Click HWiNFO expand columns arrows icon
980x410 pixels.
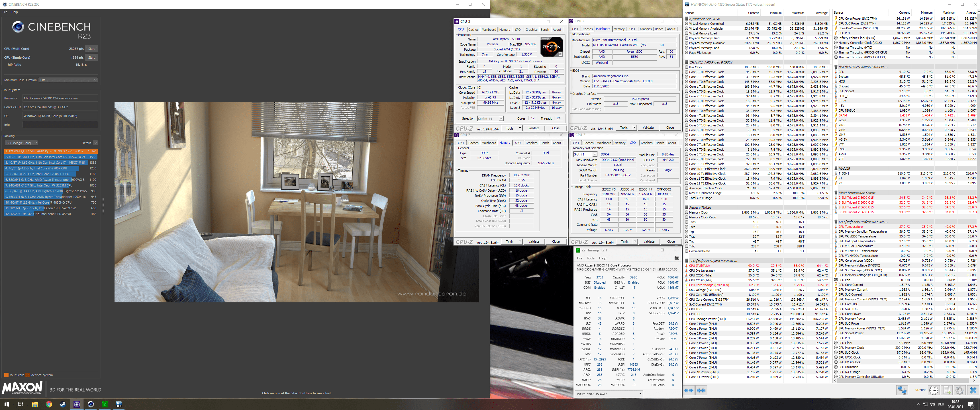click(x=689, y=390)
